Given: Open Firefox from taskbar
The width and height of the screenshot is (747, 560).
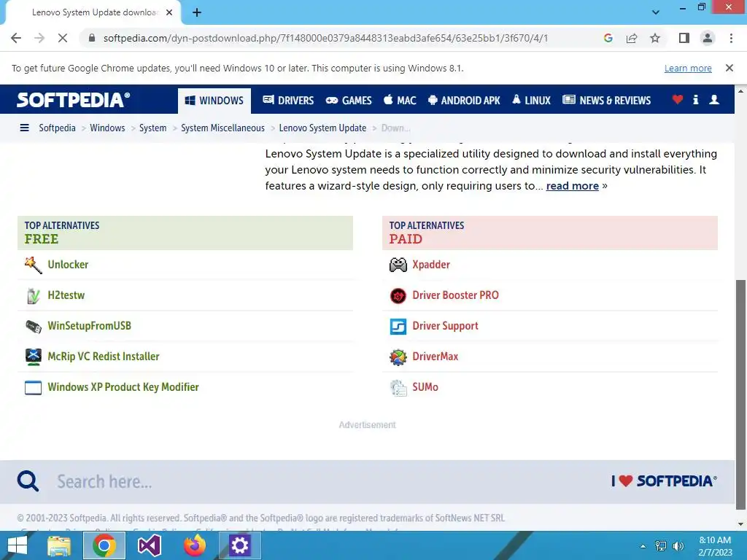Looking at the screenshot, I should 195,545.
